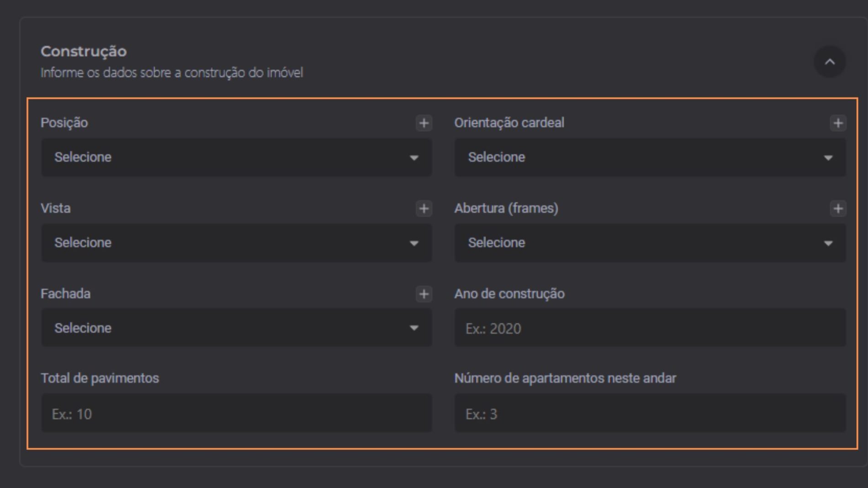Expand the Vista select box
The width and height of the screenshot is (868, 488).
(236, 243)
